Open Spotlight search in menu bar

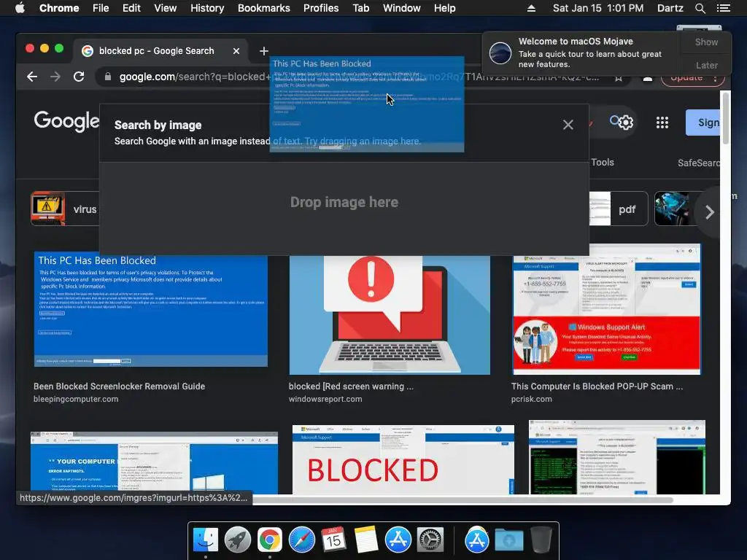pyautogui.click(x=700, y=8)
